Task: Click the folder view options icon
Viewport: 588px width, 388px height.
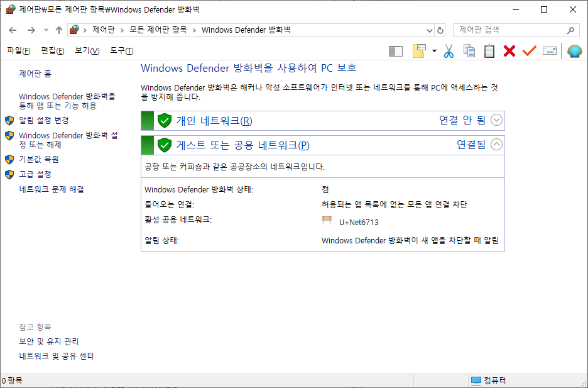Action: click(x=419, y=51)
